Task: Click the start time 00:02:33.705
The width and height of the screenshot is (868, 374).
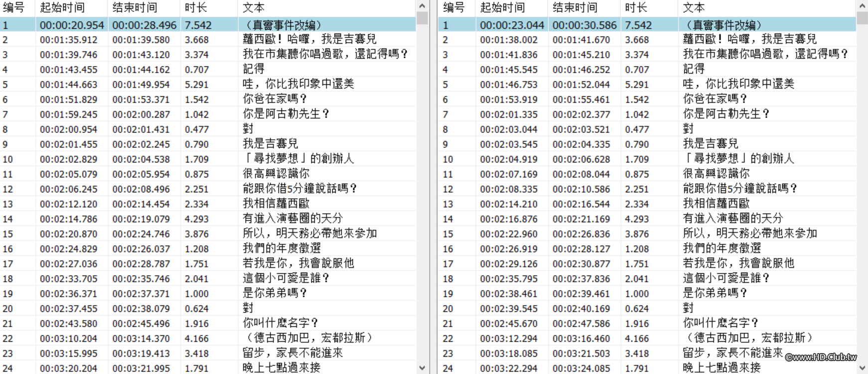Action: pyautogui.click(x=69, y=279)
